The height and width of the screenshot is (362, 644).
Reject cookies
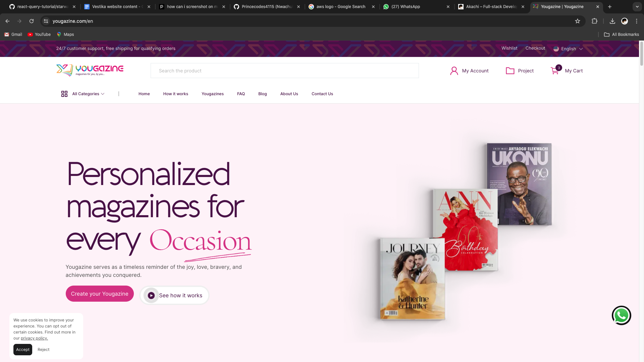[44, 350]
